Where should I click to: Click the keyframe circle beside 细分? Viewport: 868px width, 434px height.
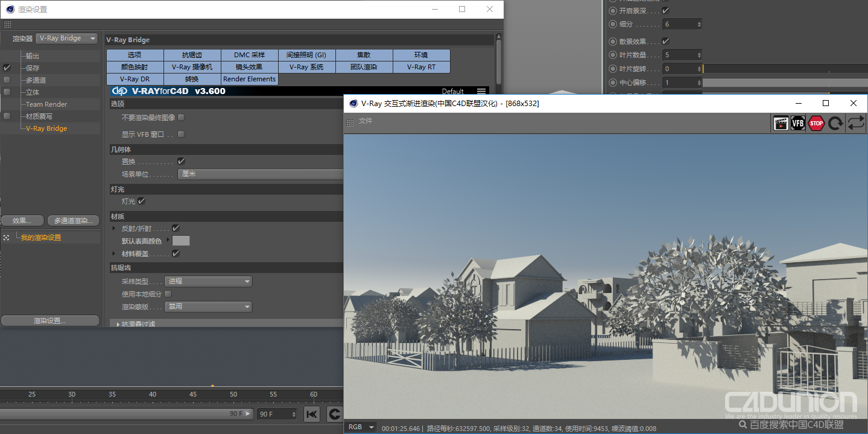613,24
